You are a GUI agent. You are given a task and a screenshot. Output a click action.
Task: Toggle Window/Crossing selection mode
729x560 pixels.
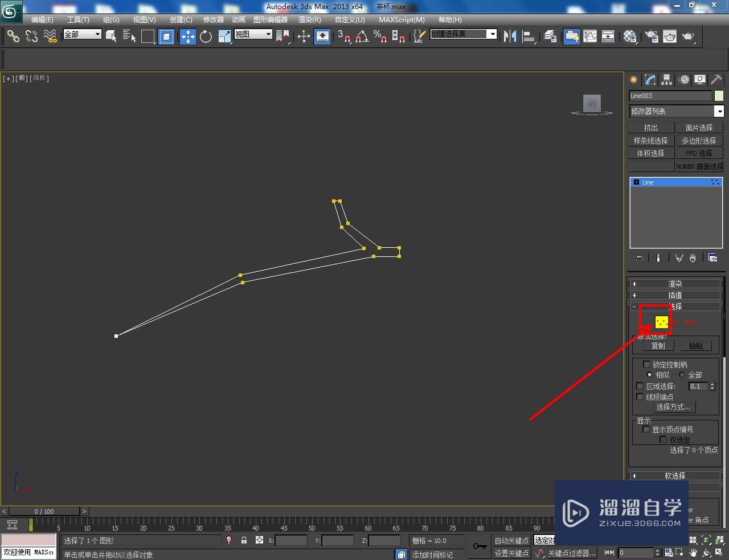166,36
